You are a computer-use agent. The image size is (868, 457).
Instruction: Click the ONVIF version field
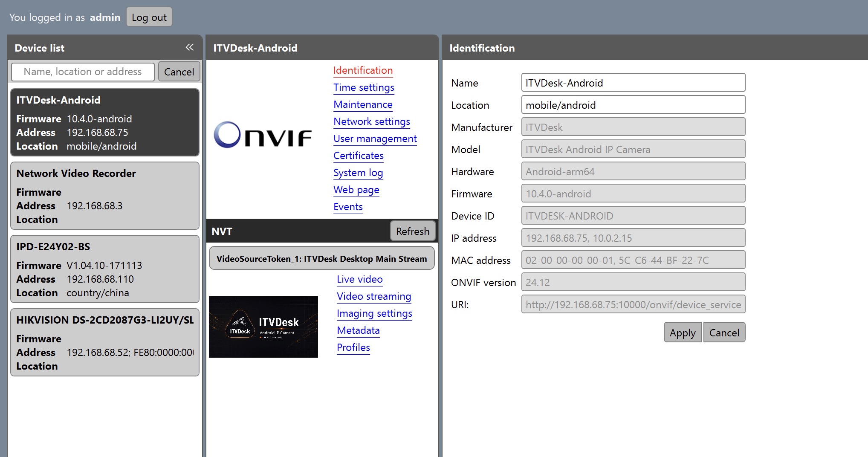click(x=633, y=282)
